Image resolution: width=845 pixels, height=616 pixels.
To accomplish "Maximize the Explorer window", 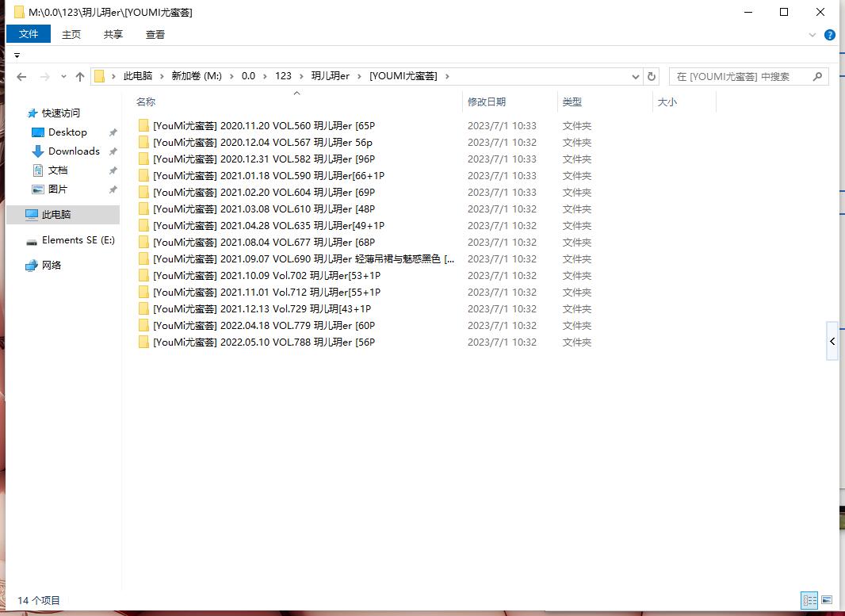I will pos(784,12).
